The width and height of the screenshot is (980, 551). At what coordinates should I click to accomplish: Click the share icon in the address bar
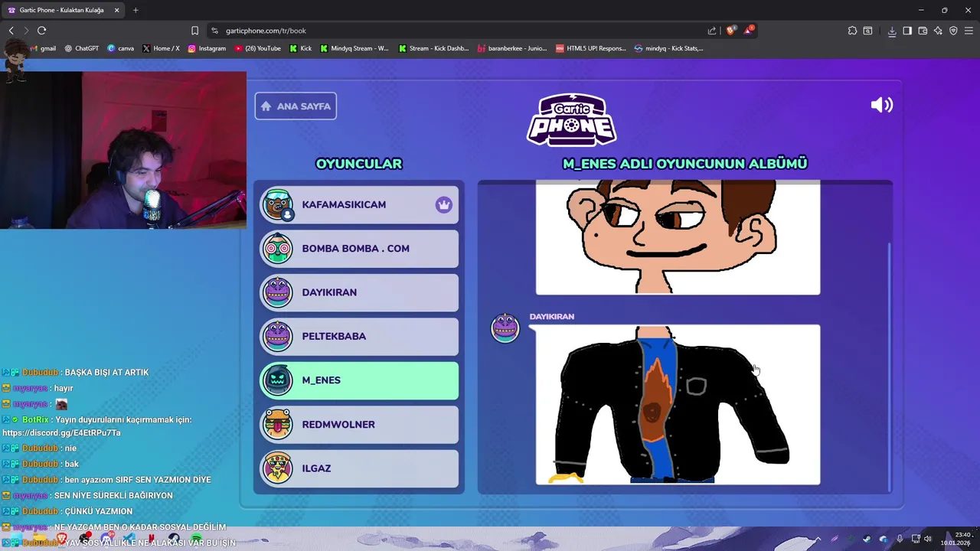pyautogui.click(x=712, y=31)
